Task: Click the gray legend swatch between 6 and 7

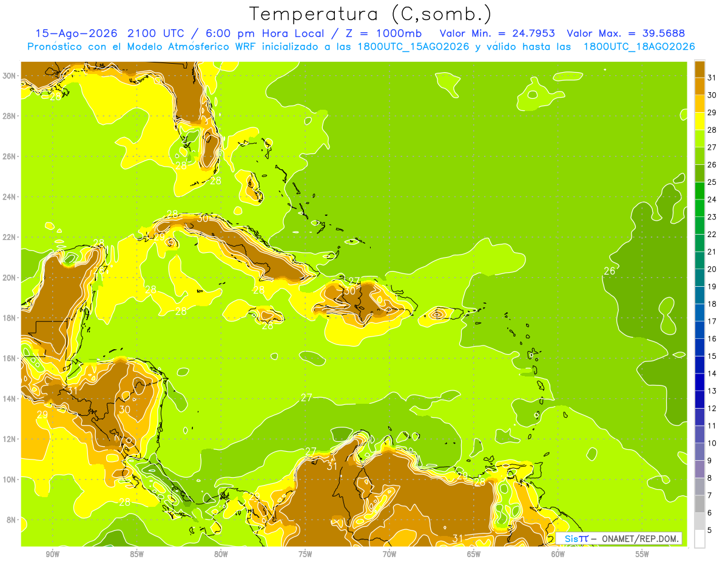Action: [699, 504]
